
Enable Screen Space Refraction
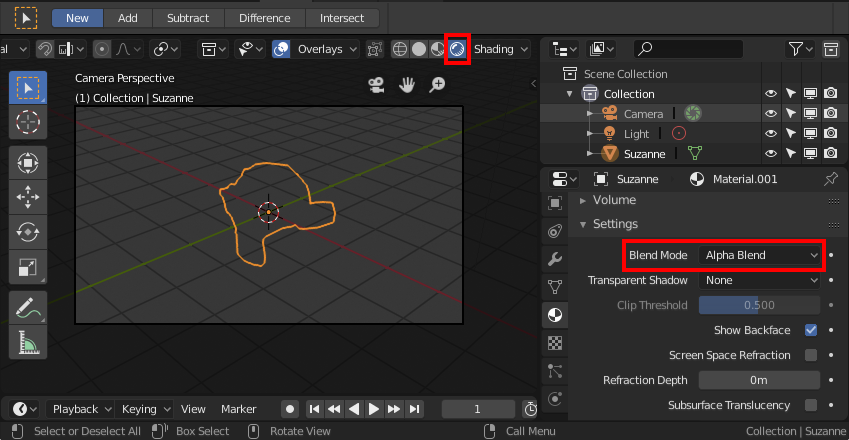(x=811, y=355)
